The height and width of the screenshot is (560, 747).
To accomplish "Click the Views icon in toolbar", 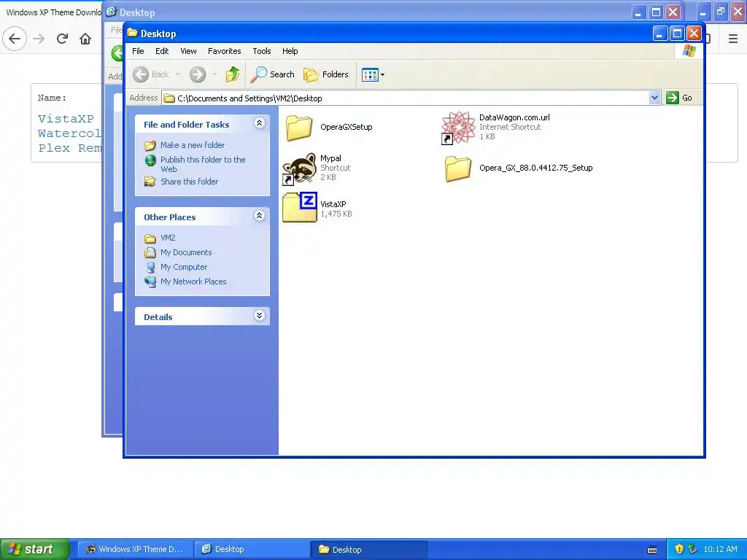I will pyautogui.click(x=370, y=75).
